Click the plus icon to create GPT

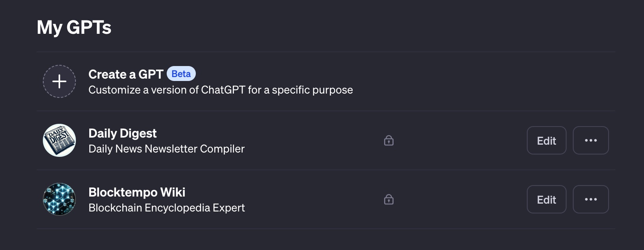click(x=59, y=81)
